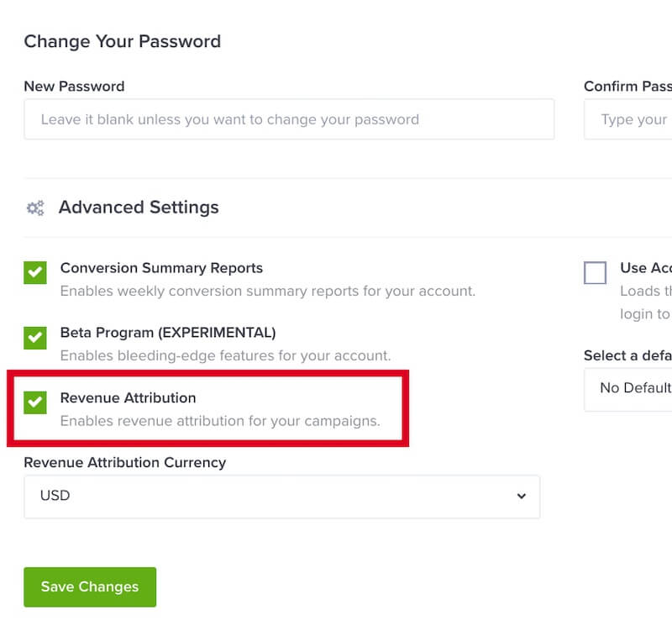
Task: Select the Advanced Settings section title
Action: click(x=138, y=208)
